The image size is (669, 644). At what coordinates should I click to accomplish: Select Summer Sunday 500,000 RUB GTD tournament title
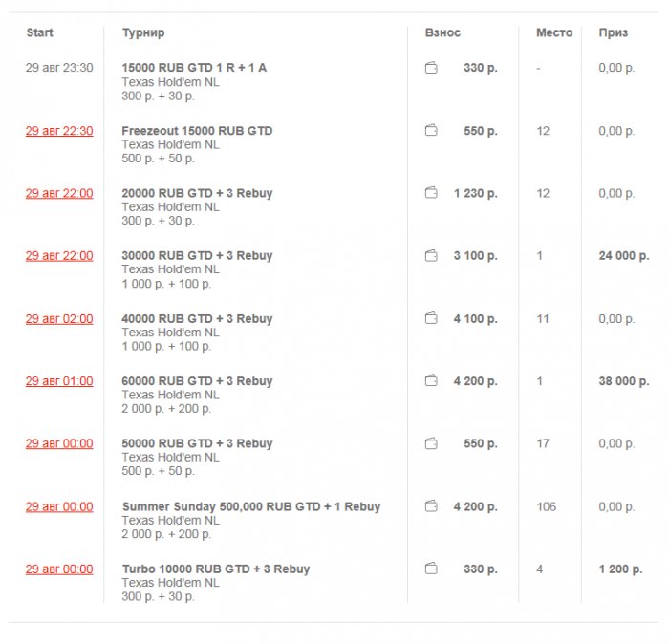(250, 506)
